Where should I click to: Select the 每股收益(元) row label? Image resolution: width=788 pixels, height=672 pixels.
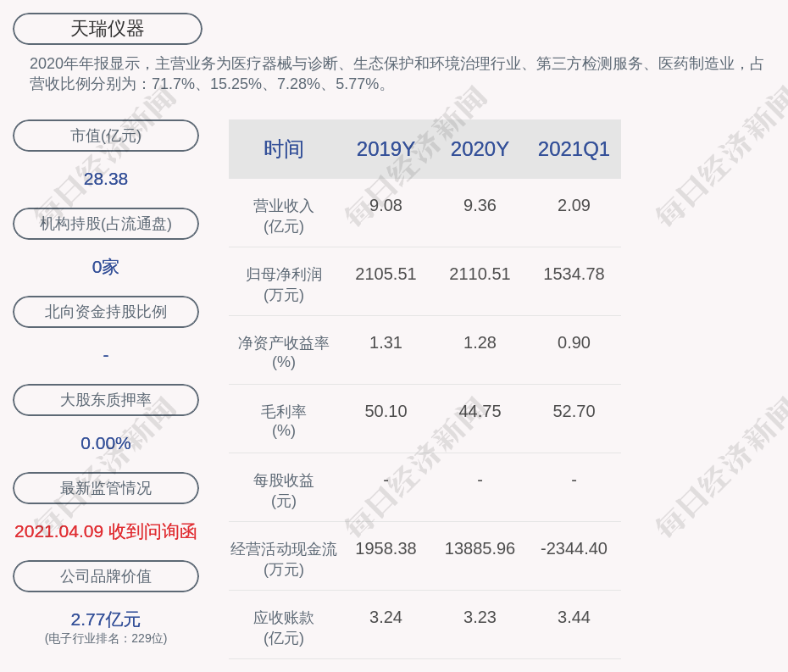284,491
